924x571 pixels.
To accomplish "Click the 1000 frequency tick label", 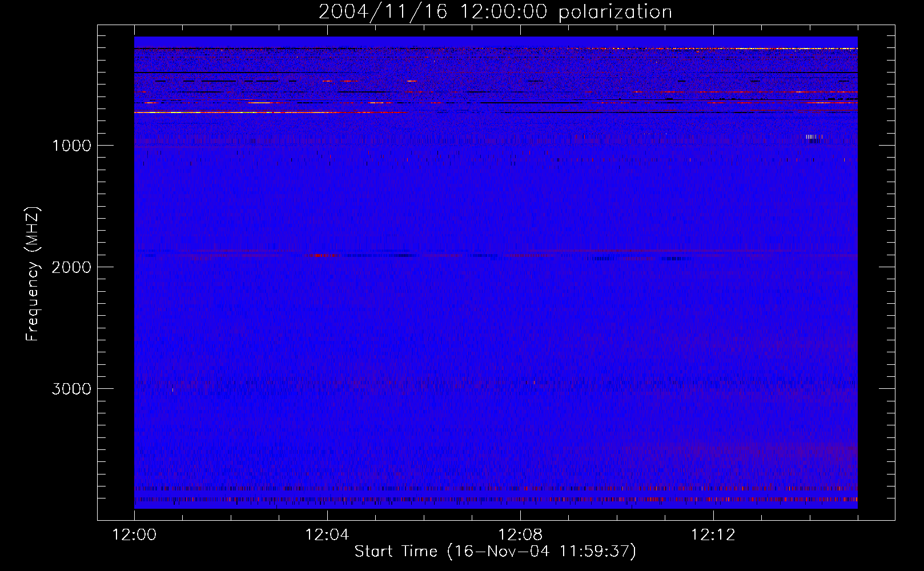I will click(71, 146).
